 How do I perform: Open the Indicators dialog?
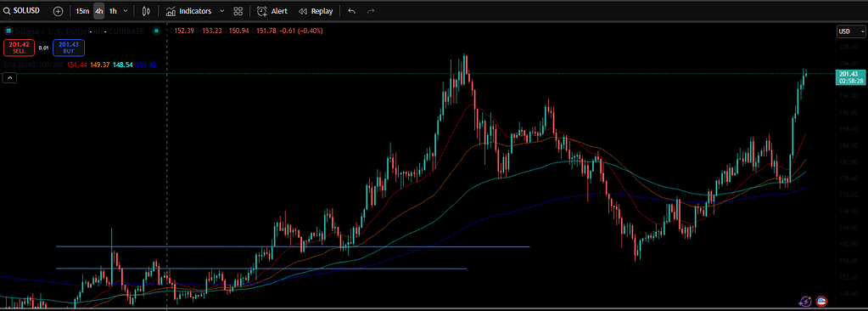coord(188,11)
